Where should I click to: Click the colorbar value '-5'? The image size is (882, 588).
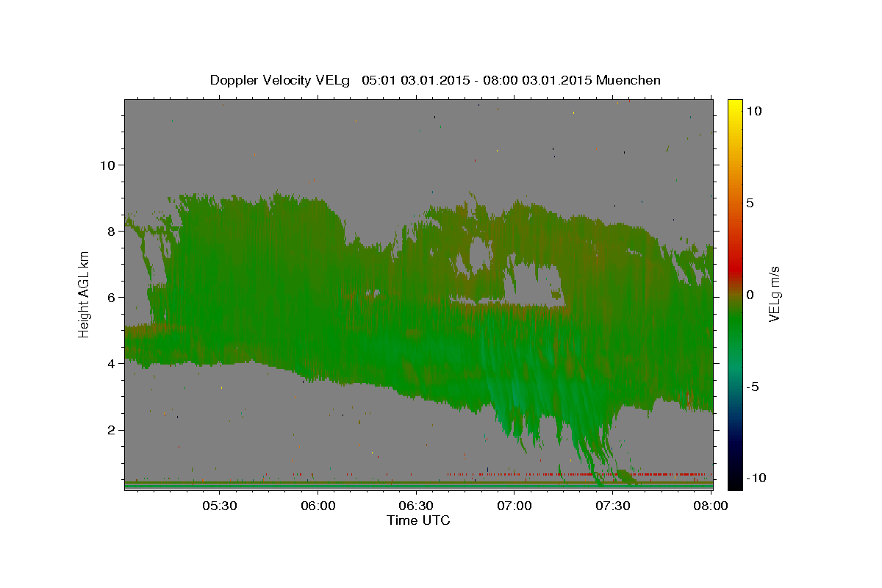point(752,386)
